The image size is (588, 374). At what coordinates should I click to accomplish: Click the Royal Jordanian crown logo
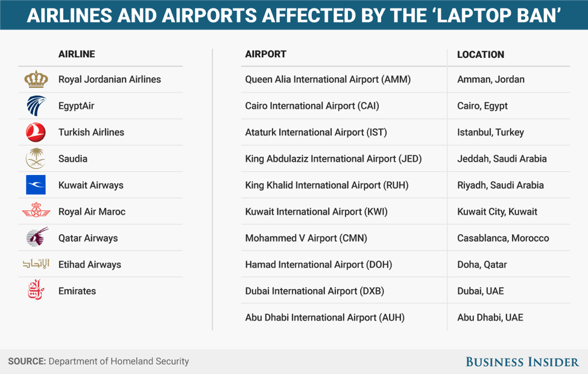click(36, 79)
